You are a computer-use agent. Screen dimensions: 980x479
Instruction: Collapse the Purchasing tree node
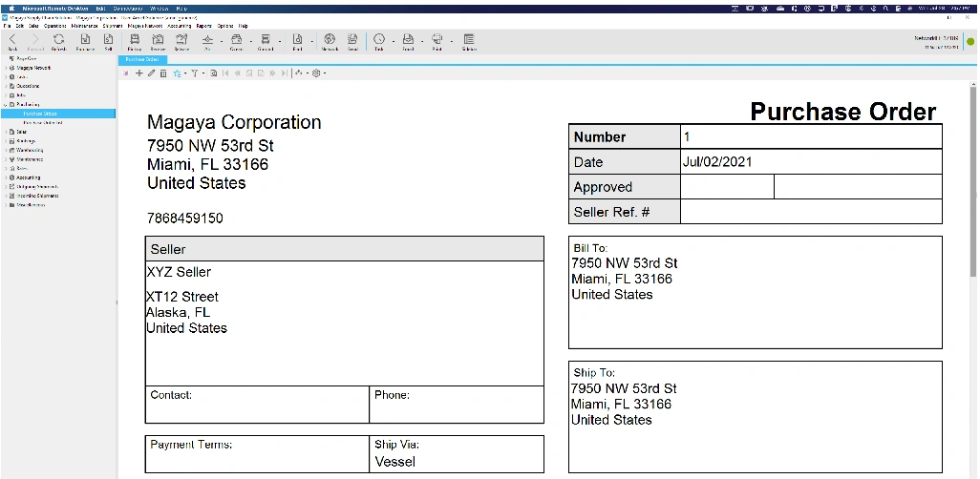pyautogui.click(x=5, y=105)
